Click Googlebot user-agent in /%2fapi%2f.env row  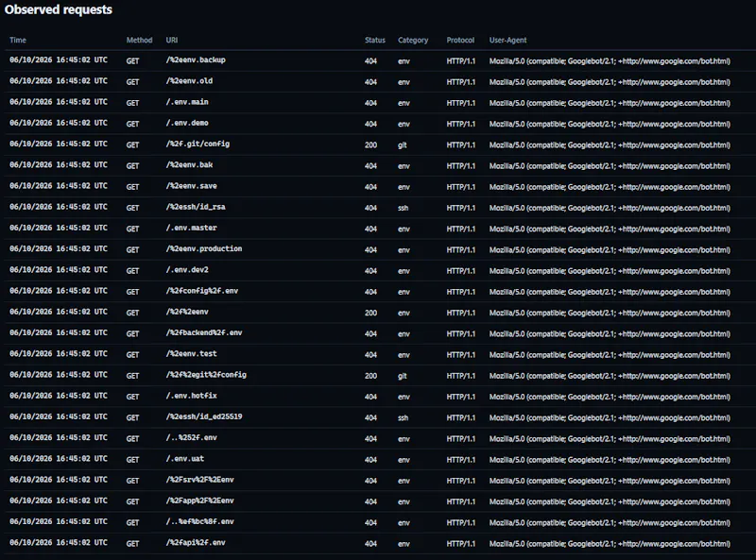(610, 544)
